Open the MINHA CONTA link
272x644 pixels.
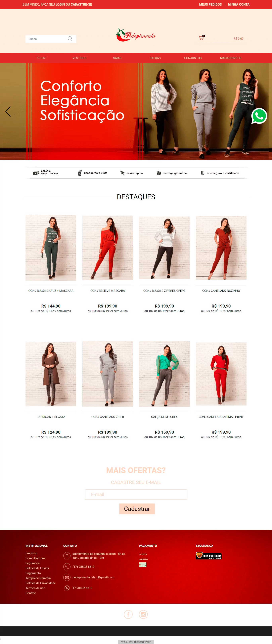(239, 5)
